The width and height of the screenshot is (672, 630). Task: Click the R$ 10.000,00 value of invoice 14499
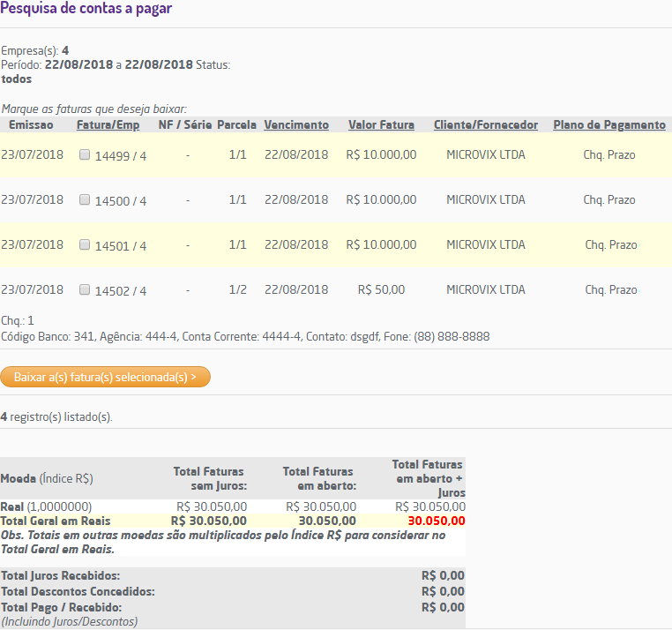[382, 154]
